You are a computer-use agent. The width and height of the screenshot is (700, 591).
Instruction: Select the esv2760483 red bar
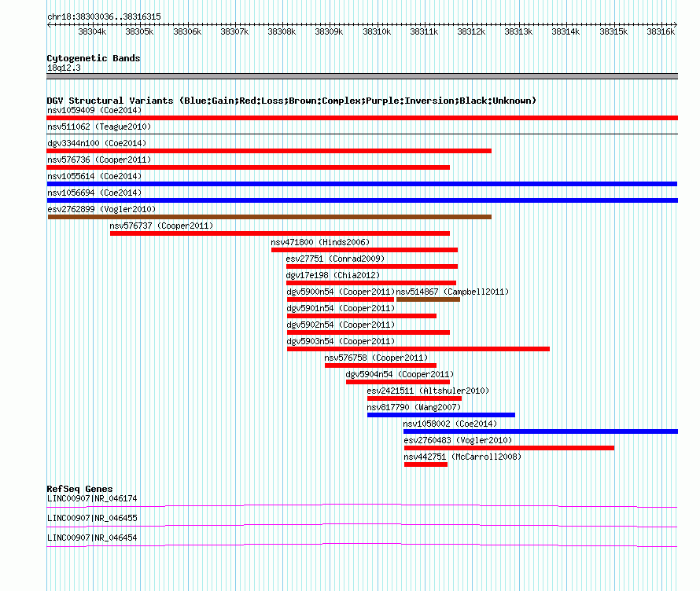click(x=510, y=448)
